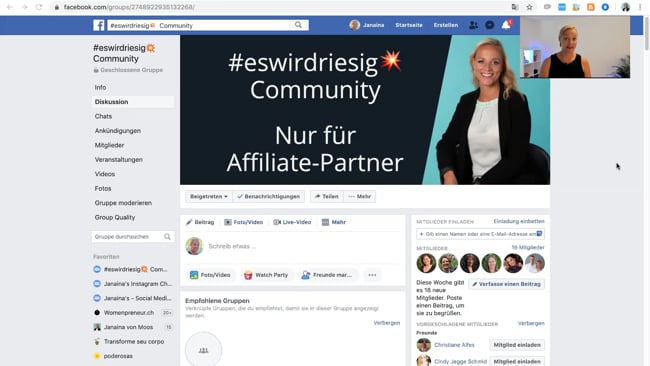Toggle Benachrichtigungen button
The width and height of the screenshot is (650, 366).
click(269, 196)
